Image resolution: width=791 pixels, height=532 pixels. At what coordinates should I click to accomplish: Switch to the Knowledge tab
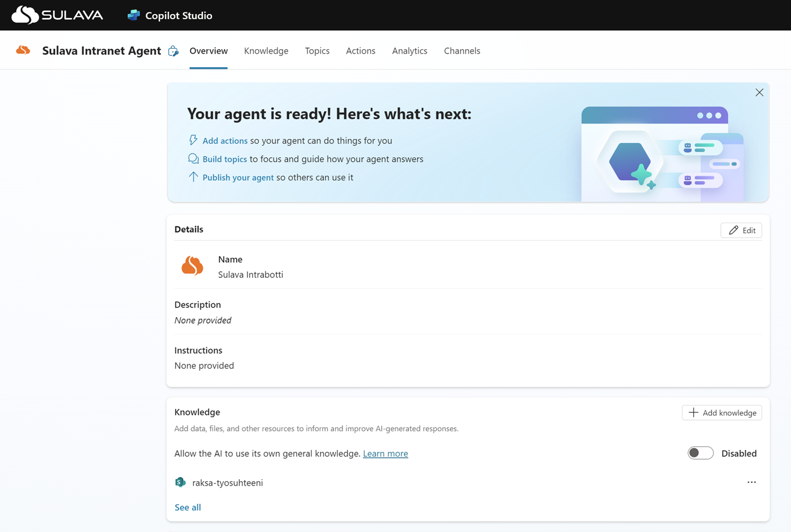[x=266, y=51]
